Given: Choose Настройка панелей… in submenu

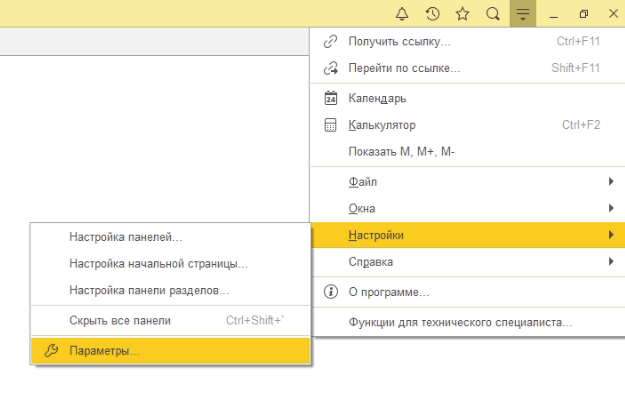Looking at the screenshot, I should coord(170,237).
